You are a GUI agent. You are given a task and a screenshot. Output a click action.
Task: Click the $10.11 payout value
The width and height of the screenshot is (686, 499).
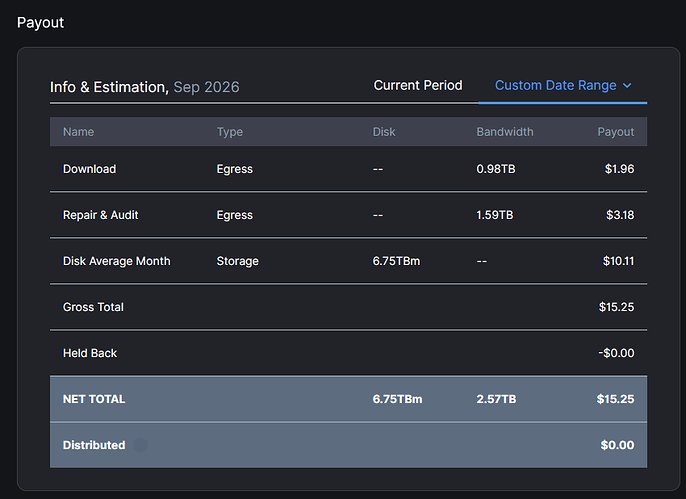pyautogui.click(x=618, y=261)
